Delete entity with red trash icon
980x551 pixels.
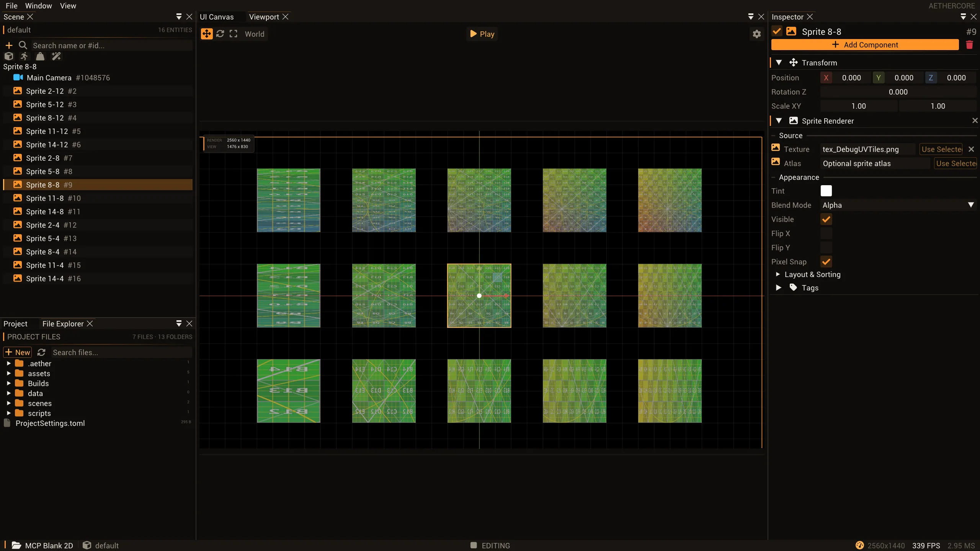[x=969, y=45]
